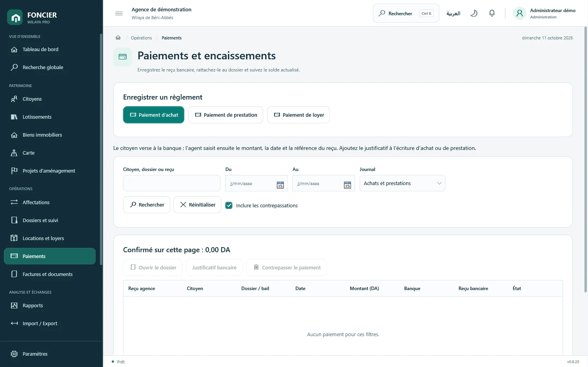Open the Au date picker calendar icon
This screenshot has width=588, height=367.
[347, 185]
